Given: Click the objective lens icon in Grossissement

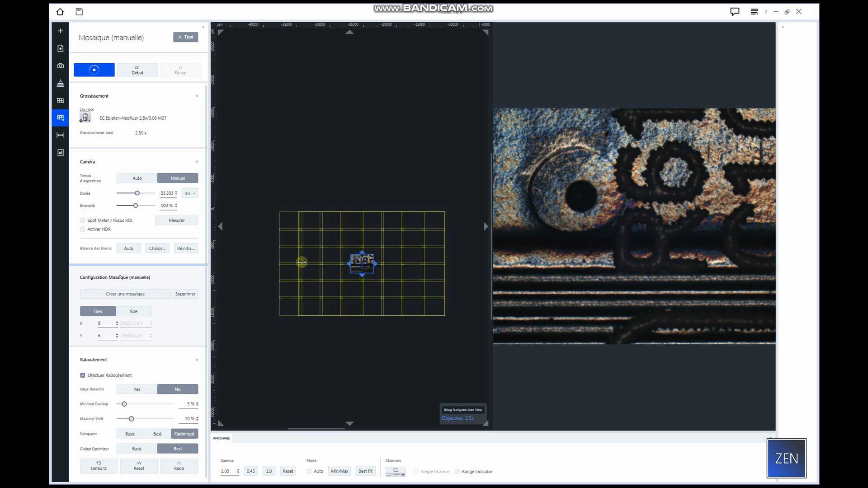Looking at the screenshot, I should (85, 117).
